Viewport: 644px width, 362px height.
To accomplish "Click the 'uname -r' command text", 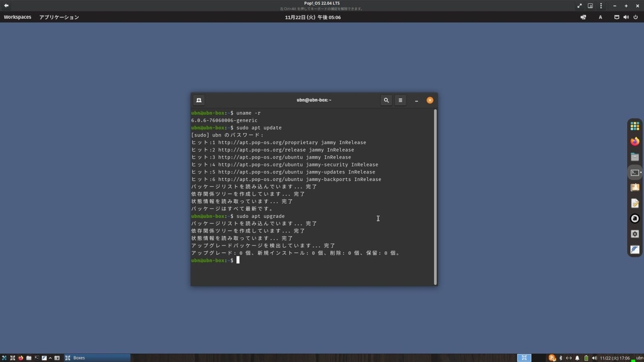I will (248, 113).
